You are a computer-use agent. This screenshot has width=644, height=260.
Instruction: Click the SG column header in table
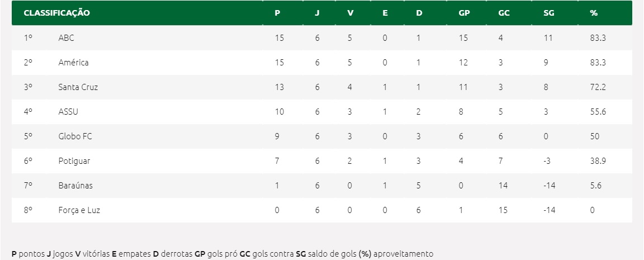pos(548,13)
